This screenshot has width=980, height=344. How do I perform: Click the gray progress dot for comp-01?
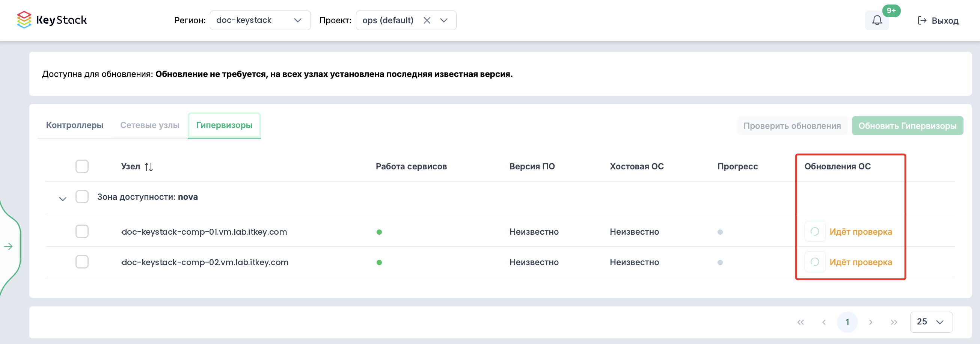(720, 232)
